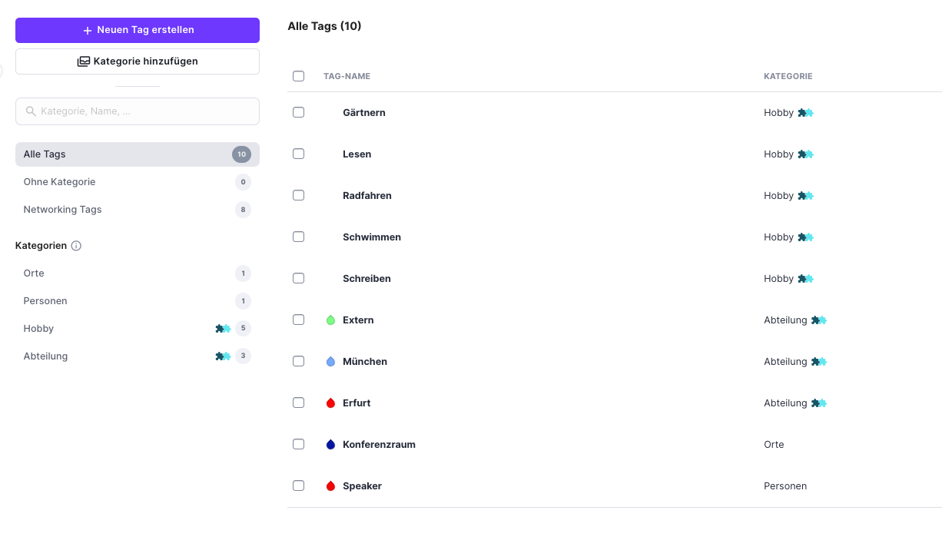The image size is (942, 560).
Task: Open the Erfurt tag name
Action: tap(357, 403)
